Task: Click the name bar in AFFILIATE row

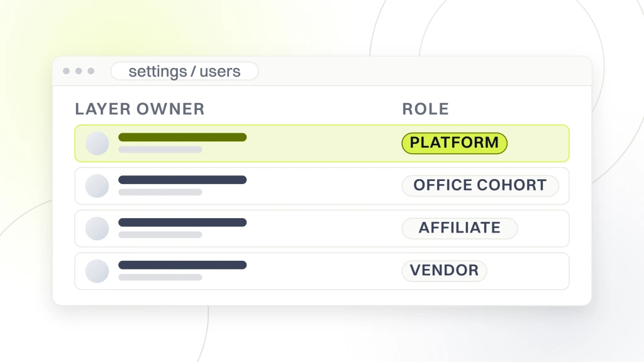Action: tap(182, 222)
